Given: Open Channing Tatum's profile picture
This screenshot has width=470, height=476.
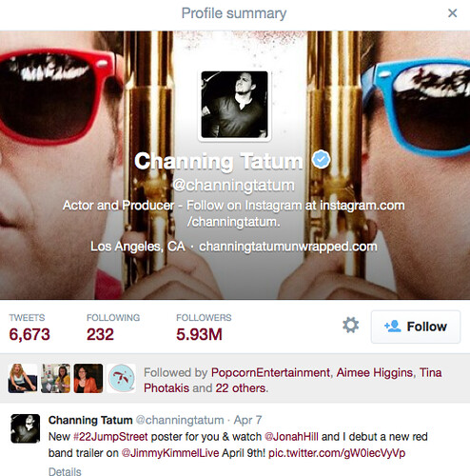Looking at the screenshot, I should coord(234,105).
